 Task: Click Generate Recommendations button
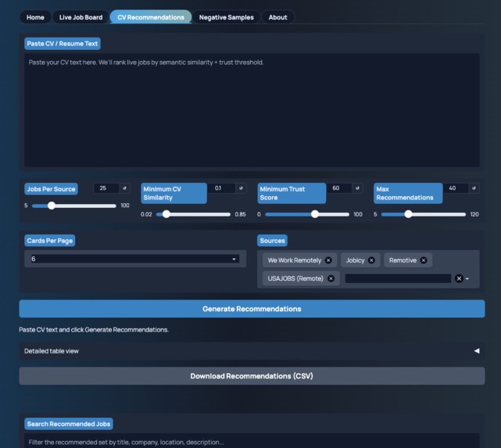[x=252, y=309]
